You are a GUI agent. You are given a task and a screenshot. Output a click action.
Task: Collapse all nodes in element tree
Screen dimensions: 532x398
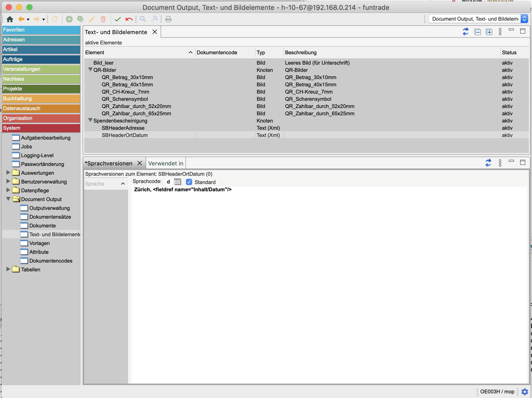(x=478, y=32)
